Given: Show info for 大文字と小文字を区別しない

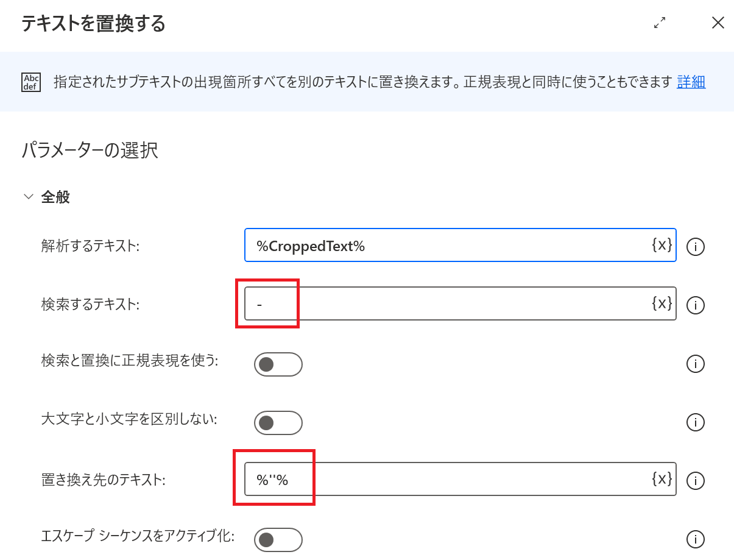Looking at the screenshot, I should (x=696, y=422).
